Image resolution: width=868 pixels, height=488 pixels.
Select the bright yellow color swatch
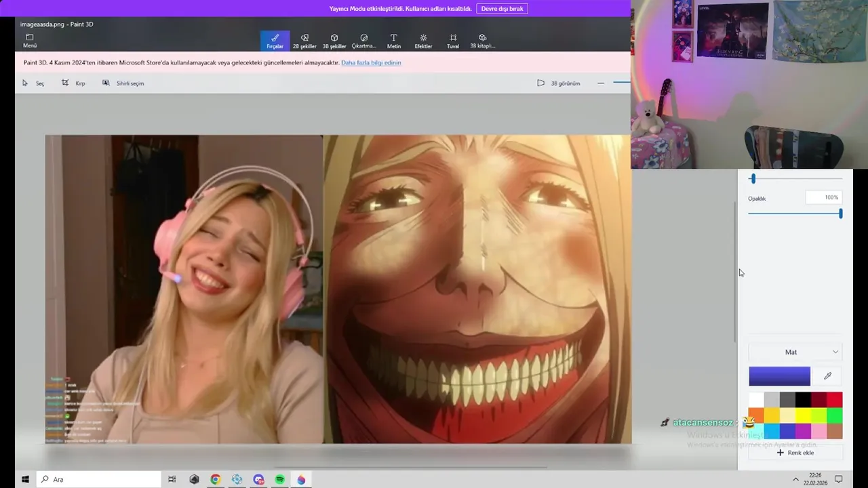click(803, 415)
